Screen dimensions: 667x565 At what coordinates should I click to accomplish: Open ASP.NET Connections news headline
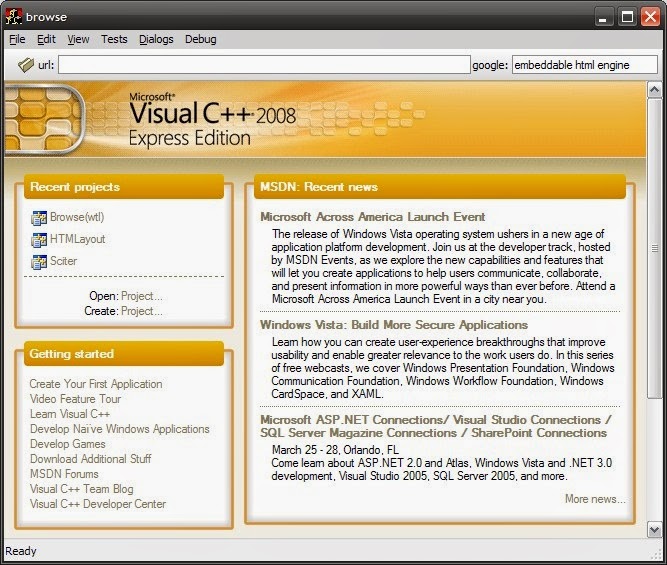coord(435,426)
